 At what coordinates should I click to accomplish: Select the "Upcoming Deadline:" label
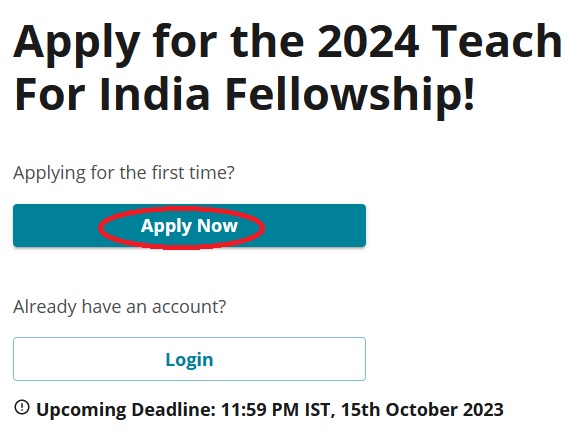click(x=126, y=410)
